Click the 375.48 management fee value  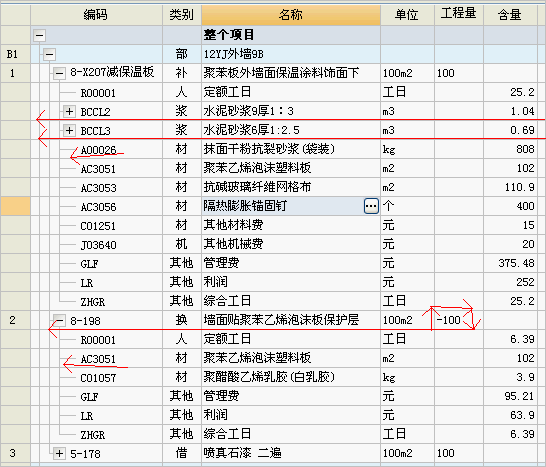[510, 263]
